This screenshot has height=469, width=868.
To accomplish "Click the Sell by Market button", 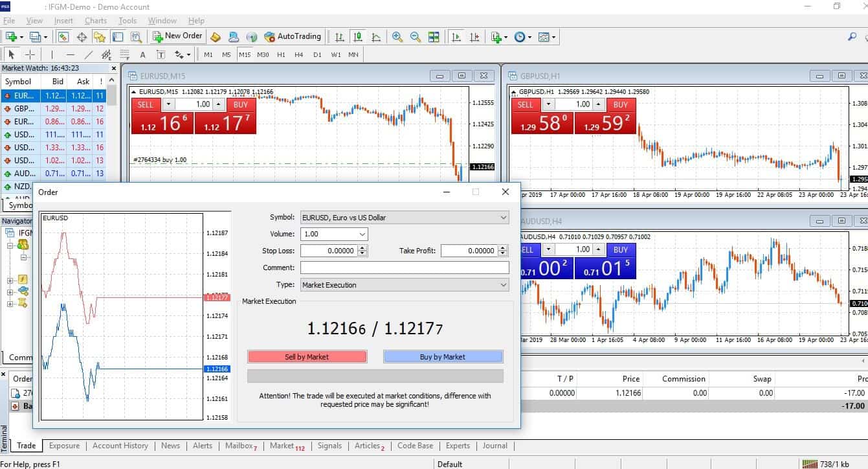I will click(x=307, y=356).
